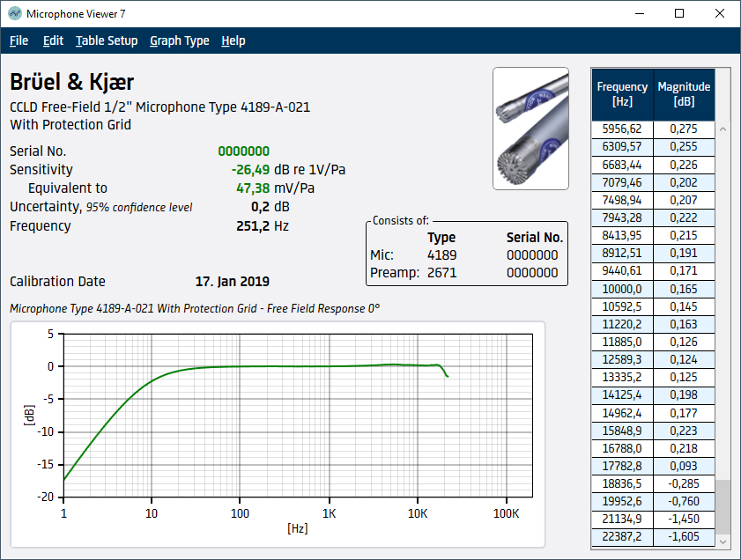Select the 10000,0 Hz frequency cell
The height and width of the screenshot is (560, 741).
click(622, 289)
